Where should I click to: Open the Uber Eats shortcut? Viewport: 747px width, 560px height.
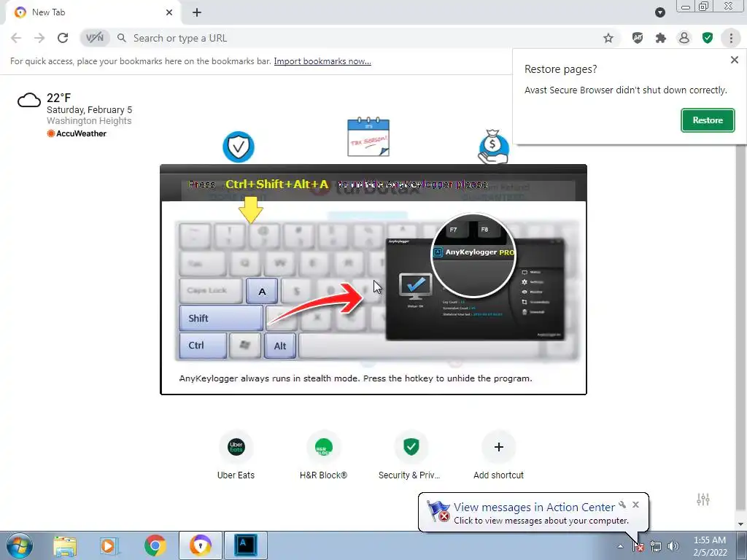click(x=236, y=455)
